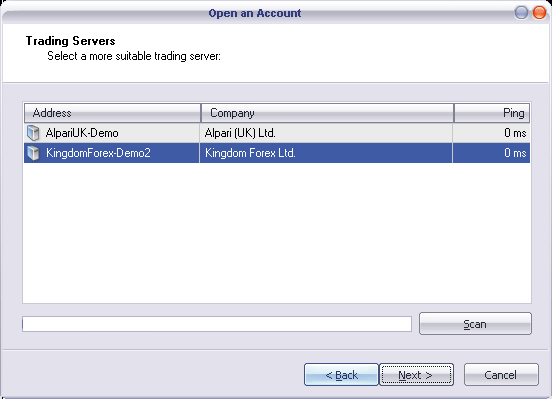Click the KingdomForex-Demo2 address text
552x399 pixels.
[98, 153]
